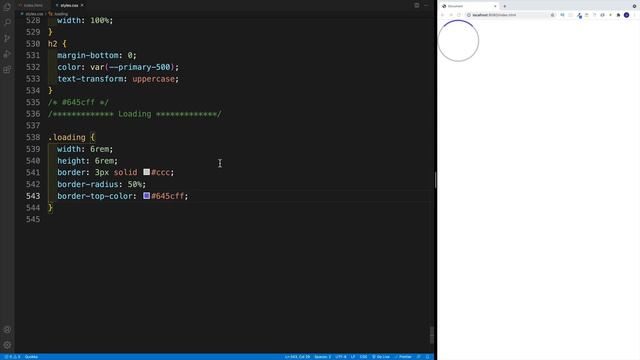Click 'height: 6rem;' on line 540
Screen dimensions: 640x360
tap(87, 161)
